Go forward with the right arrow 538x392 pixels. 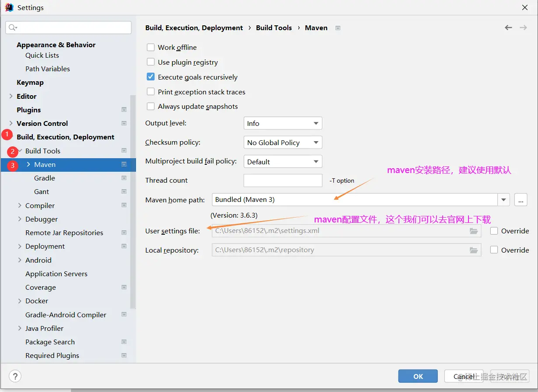(x=523, y=28)
